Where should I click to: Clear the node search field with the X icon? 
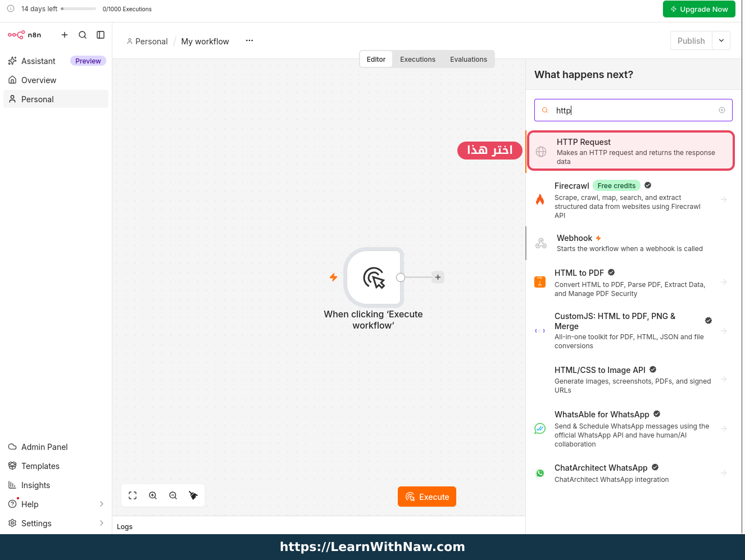pos(722,110)
